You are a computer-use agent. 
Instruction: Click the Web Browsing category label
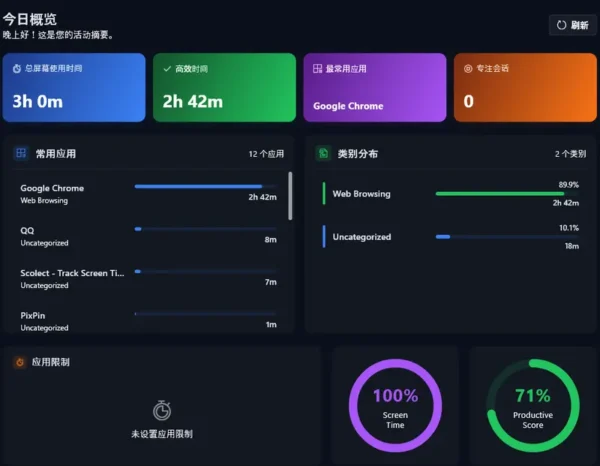[361, 194]
